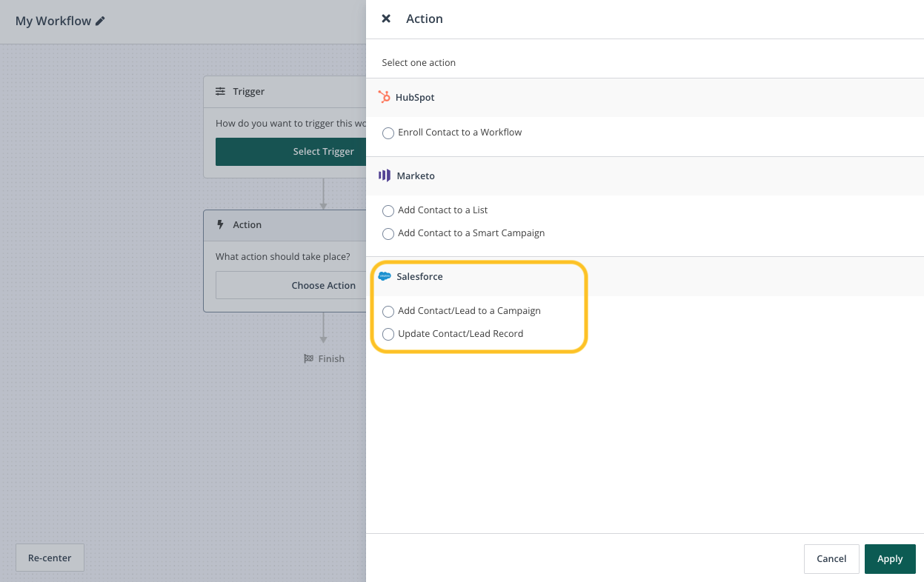This screenshot has height=582, width=924.
Task: Click the Trigger sliders icon
Action: click(x=221, y=91)
